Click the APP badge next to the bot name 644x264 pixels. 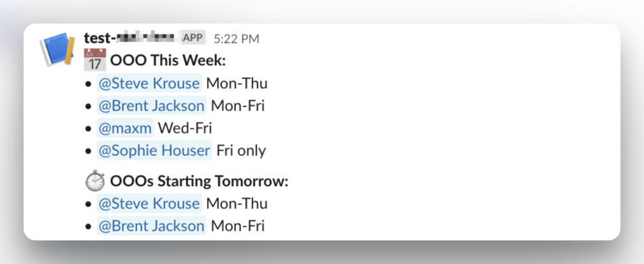(x=193, y=38)
